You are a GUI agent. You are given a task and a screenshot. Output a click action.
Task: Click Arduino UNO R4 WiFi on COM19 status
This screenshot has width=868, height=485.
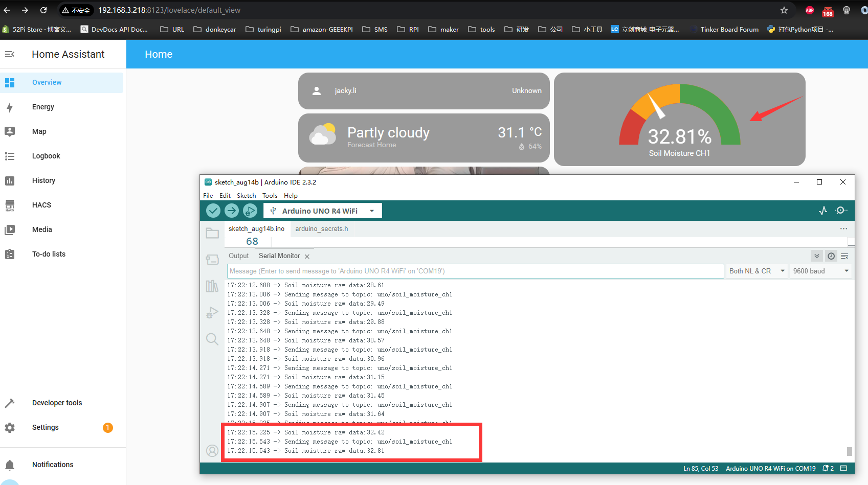click(771, 468)
